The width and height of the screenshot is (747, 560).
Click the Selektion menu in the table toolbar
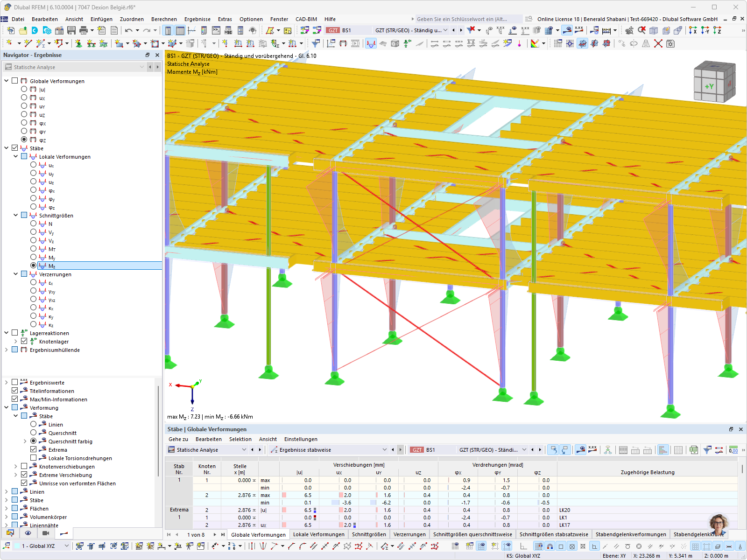[240, 439]
